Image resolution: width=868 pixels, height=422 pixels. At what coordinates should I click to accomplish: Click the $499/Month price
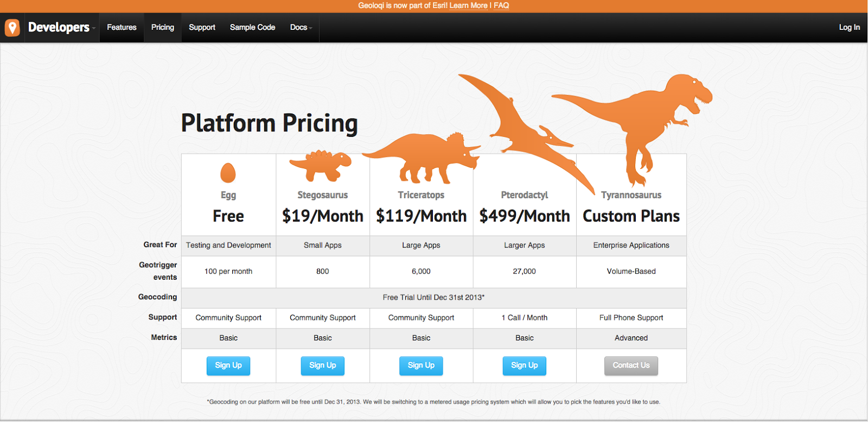pyautogui.click(x=525, y=216)
